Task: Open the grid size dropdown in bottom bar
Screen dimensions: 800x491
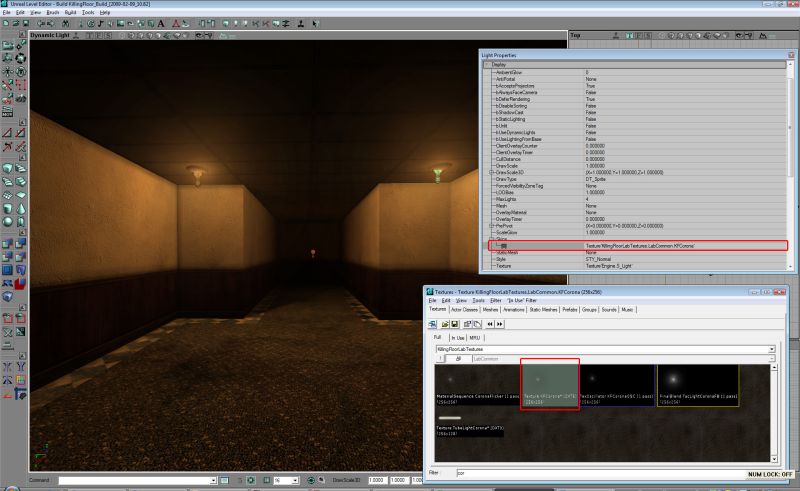Action: pos(295,480)
